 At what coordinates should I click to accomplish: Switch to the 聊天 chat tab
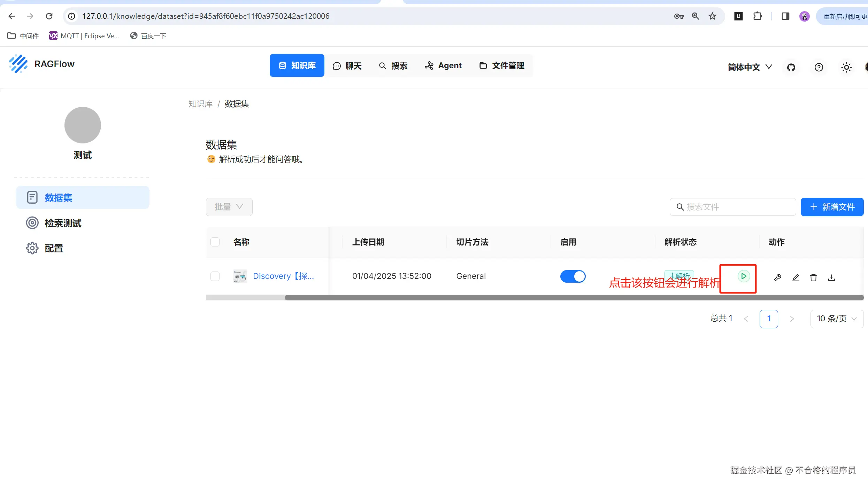(347, 66)
